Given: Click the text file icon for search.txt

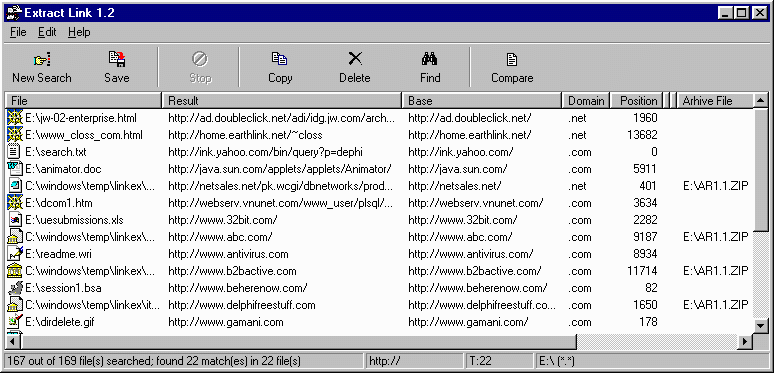Looking at the screenshot, I should click(x=15, y=151).
